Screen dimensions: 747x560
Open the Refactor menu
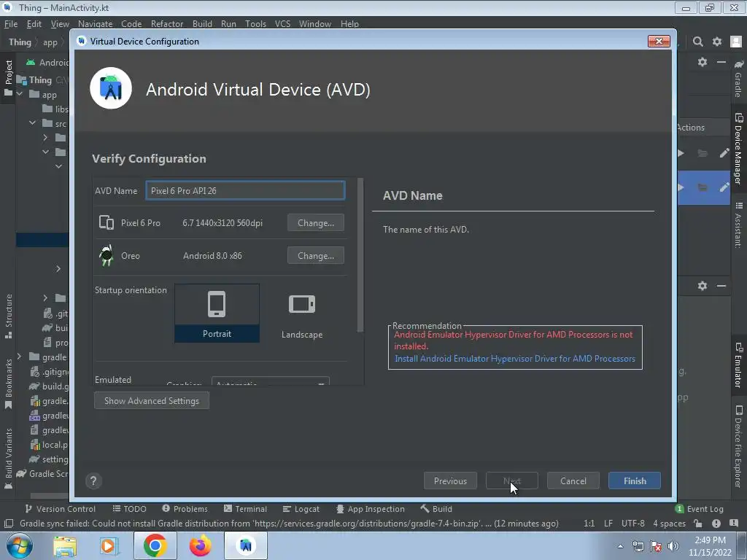click(167, 24)
